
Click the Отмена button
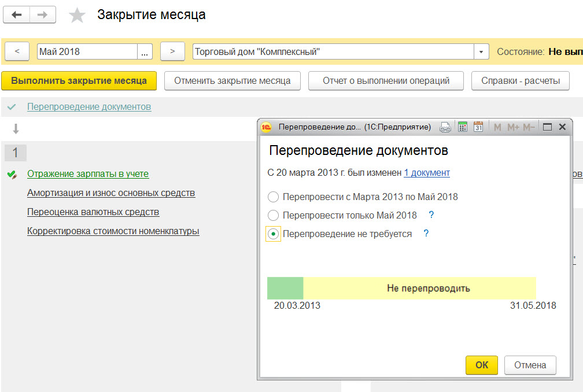pos(530,365)
